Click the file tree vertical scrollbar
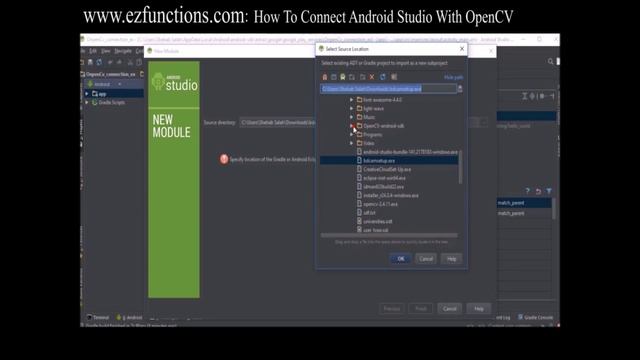The width and height of the screenshot is (640, 360). tap(460, 167)
